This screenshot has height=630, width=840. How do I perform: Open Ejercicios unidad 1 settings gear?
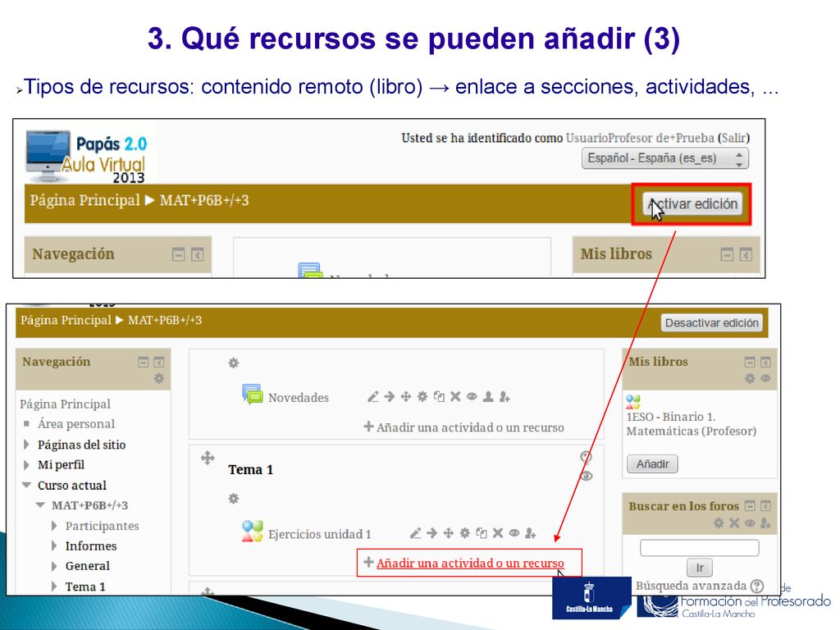(x=465, y=533)
